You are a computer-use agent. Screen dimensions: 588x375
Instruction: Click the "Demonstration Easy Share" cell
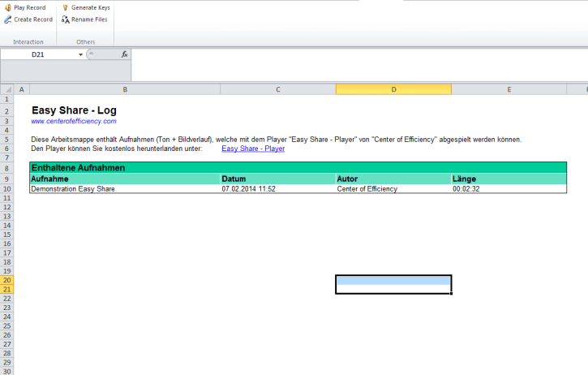coord(125,189)
